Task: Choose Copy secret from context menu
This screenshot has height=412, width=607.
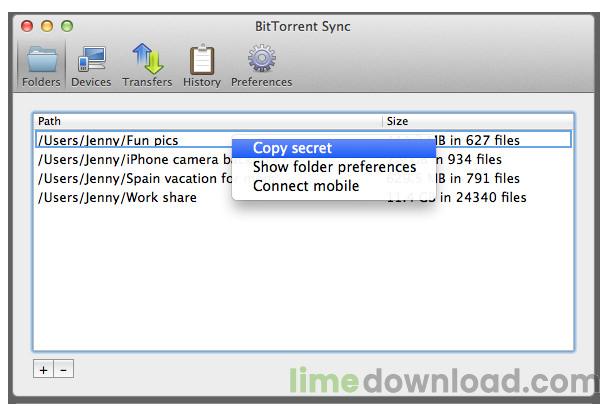Action: [334, 148]
